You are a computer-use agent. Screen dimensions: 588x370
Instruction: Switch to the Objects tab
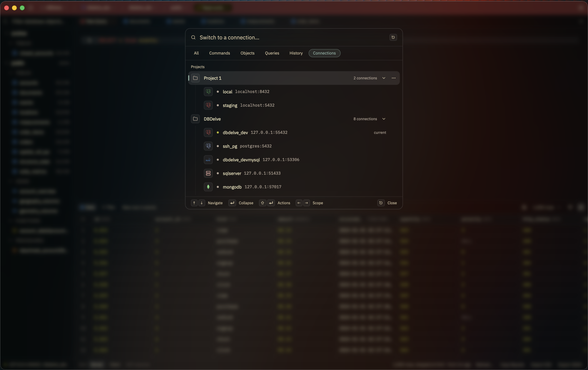248,53
